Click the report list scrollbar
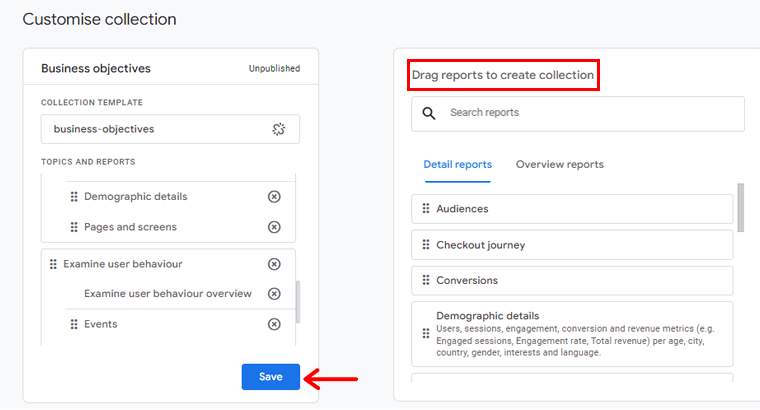760x410 pixels. coord(740,207)
